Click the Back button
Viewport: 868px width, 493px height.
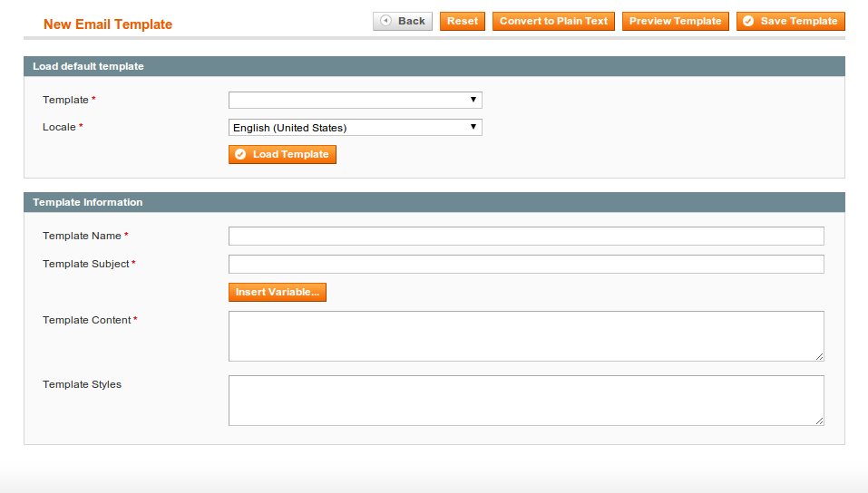[403, 21]
